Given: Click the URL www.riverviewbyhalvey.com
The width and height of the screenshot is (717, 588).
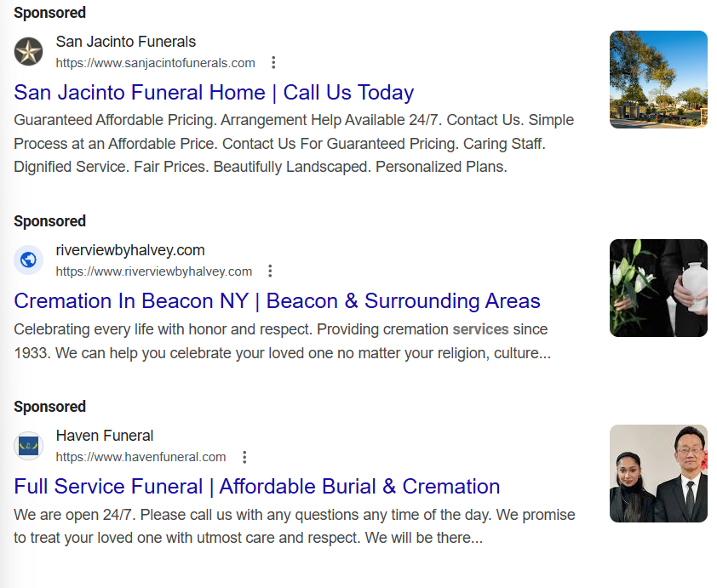Looking at the screenshot, I should coord(153,271).
